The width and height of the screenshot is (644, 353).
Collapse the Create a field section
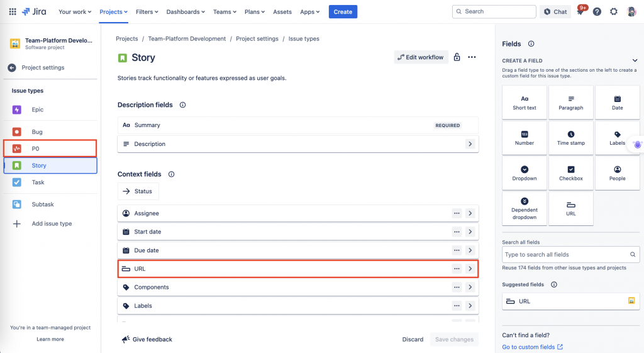coord(635,60)
